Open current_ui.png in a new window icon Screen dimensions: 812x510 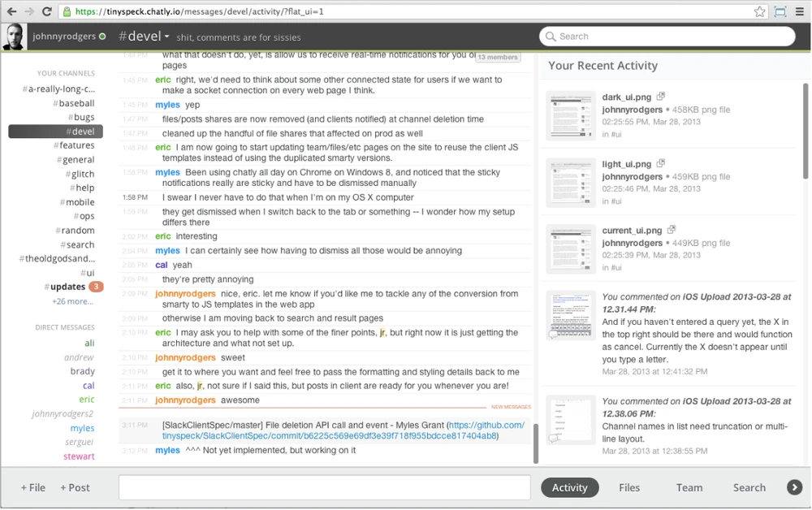[x=672, y=229]
